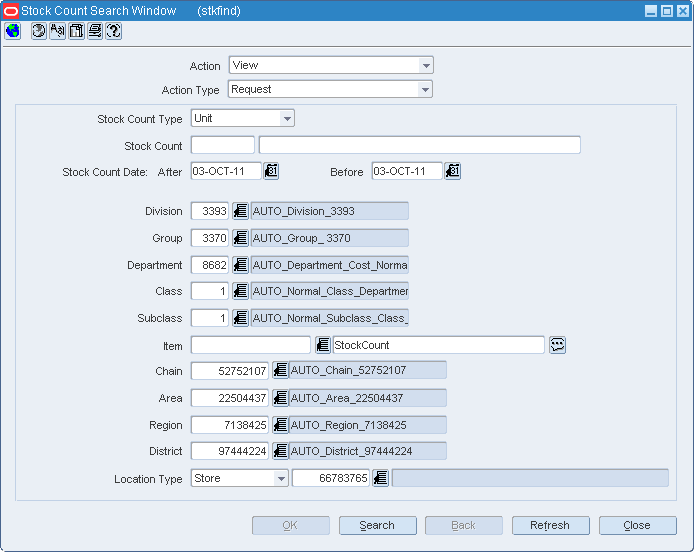Open calendar for the After date
This screenshot has height=554, width=694.
click(x=271, y=171)
